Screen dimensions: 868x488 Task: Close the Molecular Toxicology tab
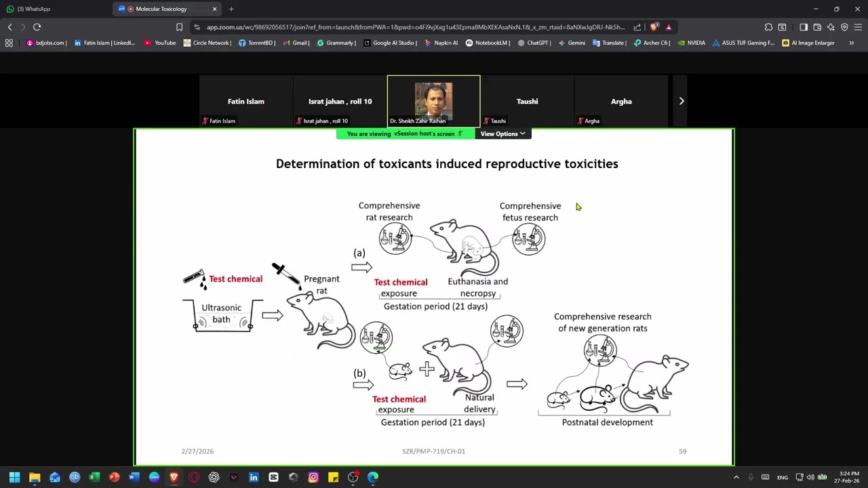coord(214,9)
